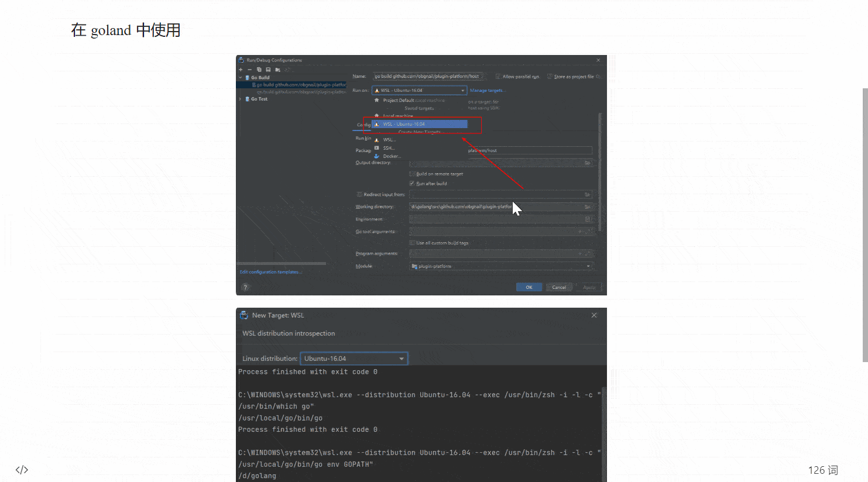
Task: Click expand icon in Program arguments field
Action: (x=588, y=253)
